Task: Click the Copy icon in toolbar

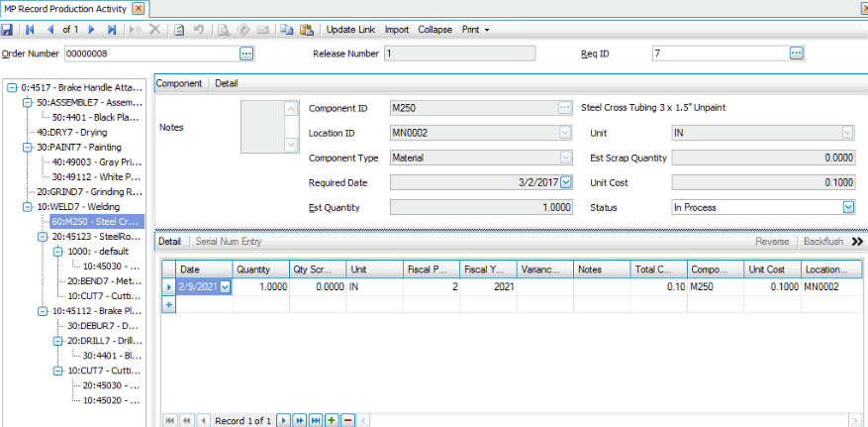Action: point(286,30)
